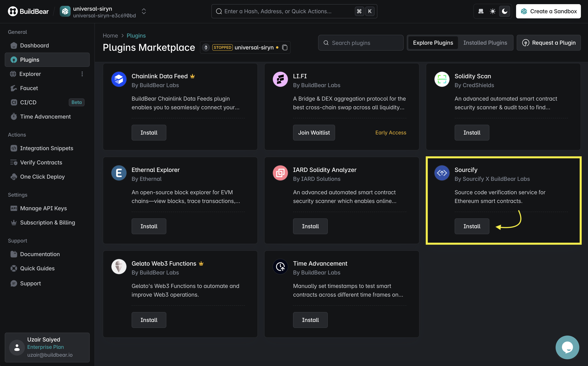Open Solidity Scan plugin title
Viewport: 588px width, 366px height.
[473, 76]
